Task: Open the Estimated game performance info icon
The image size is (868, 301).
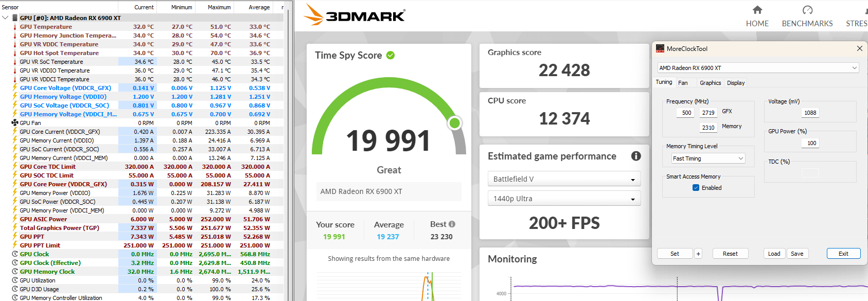Action: pos(636,156)
